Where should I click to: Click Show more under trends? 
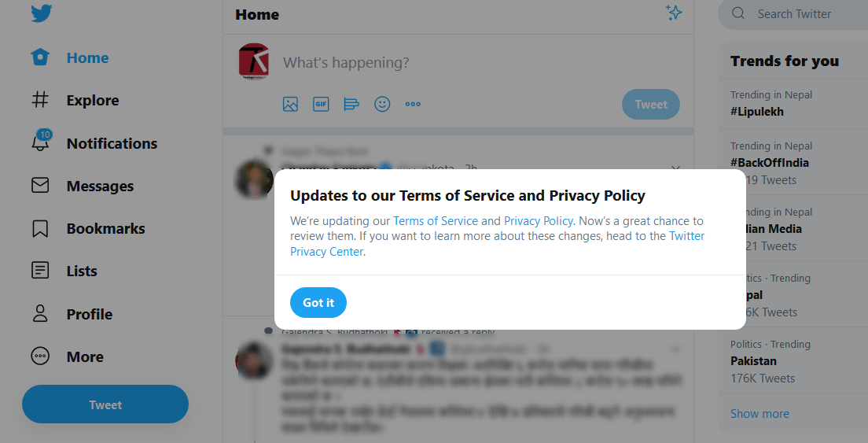click(x=759, y=413)
